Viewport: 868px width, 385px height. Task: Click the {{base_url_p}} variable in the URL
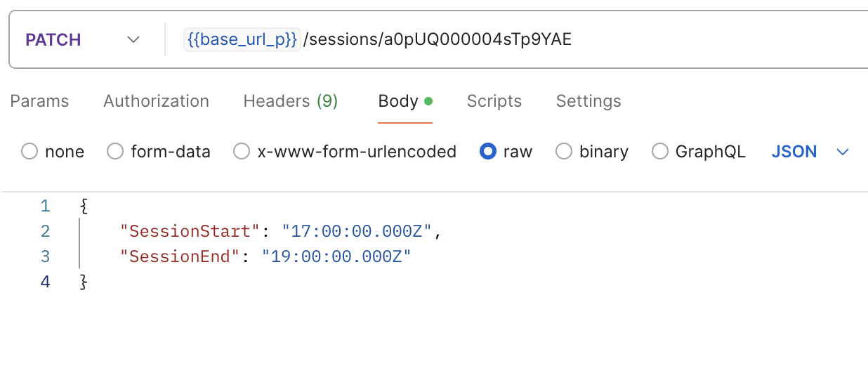(x=243, y=39)
